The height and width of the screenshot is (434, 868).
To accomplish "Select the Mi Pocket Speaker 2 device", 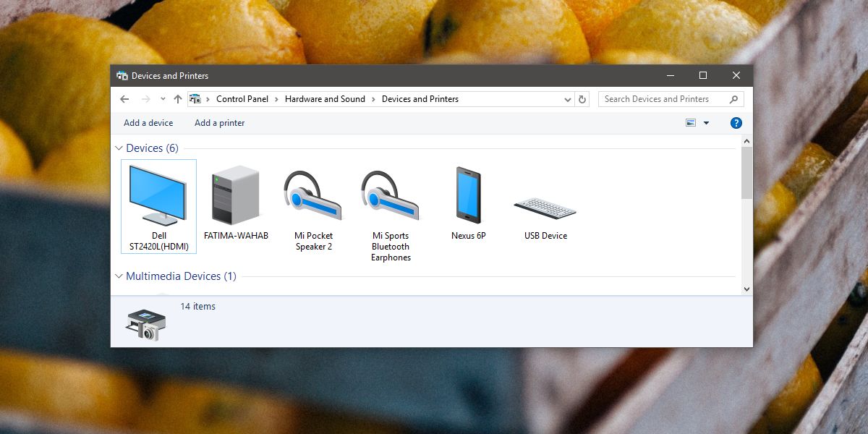I will [313, 208].
